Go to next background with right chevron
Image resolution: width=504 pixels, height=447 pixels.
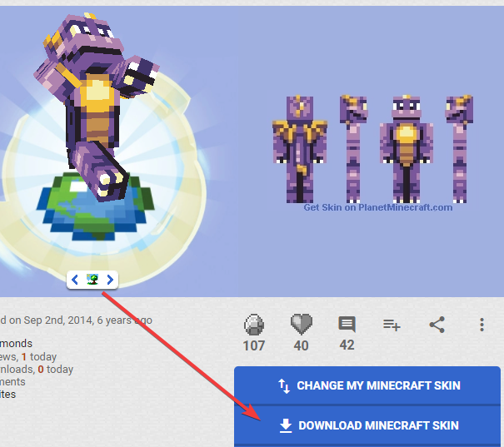pos(110,280)
